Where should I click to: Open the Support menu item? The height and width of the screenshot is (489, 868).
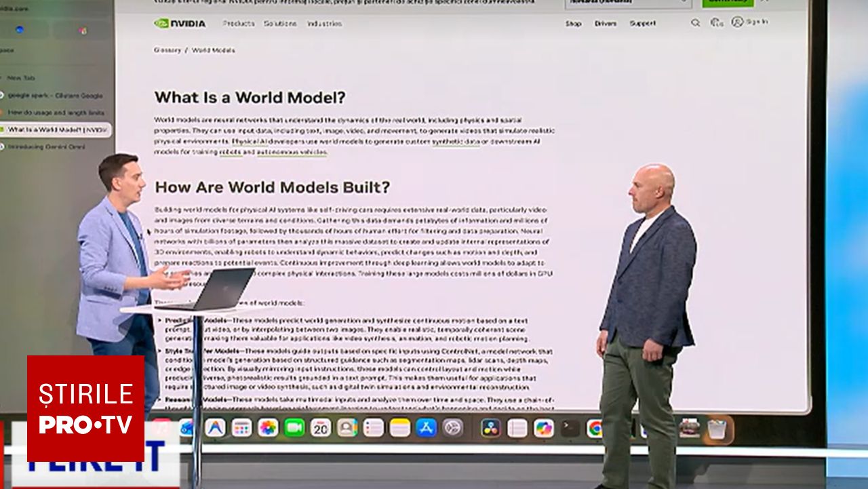[x=642, y=23]
